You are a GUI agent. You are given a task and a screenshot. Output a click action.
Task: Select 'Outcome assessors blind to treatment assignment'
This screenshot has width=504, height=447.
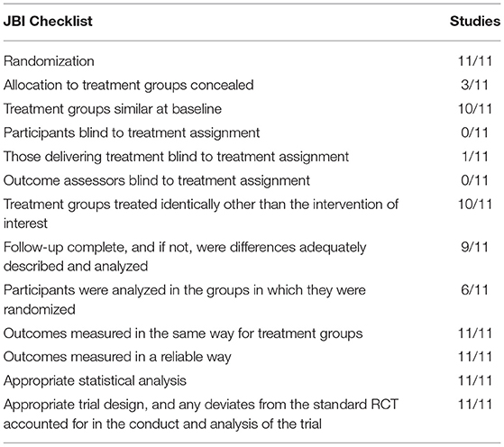pyautogui.click(x=157, y=180)
